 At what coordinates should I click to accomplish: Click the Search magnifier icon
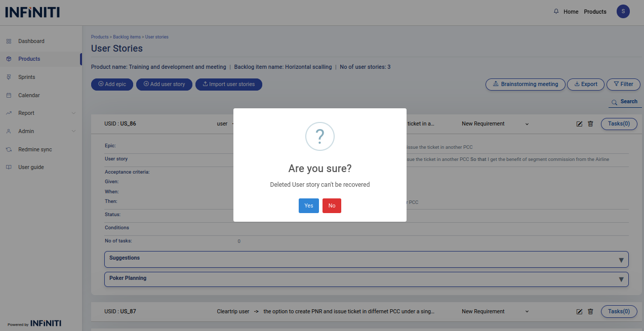click(614, 102)
